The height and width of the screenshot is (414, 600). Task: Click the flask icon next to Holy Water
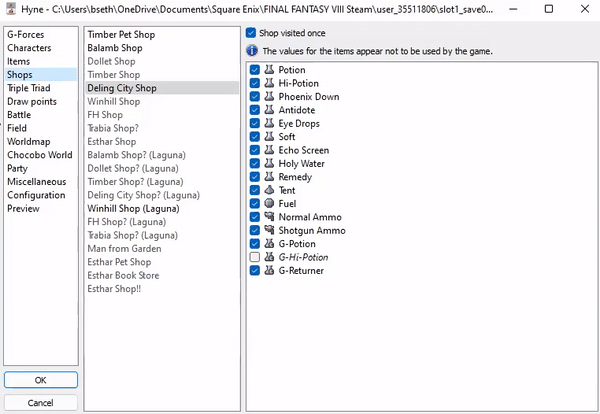click(x=269, y=163)
